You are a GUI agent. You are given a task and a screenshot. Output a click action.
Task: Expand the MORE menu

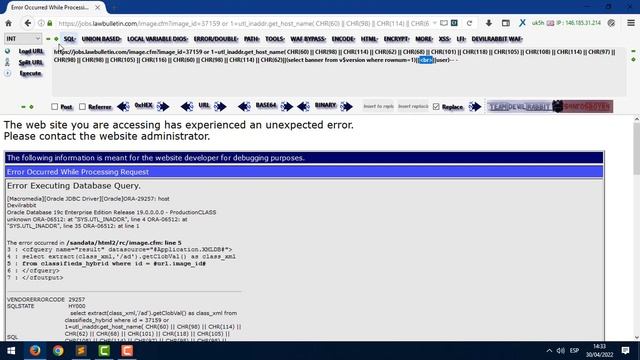[x=424, y=39]
